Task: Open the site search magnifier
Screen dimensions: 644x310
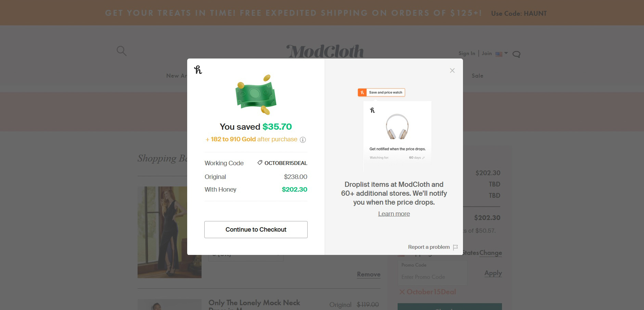Action: pyautogui.click(x=121, y=51)
